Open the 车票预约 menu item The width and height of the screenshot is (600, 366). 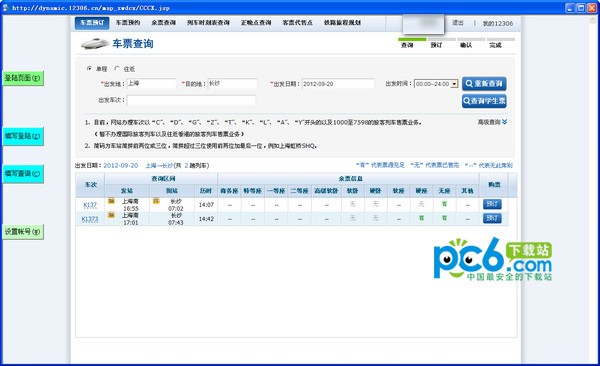pos(128,23)
